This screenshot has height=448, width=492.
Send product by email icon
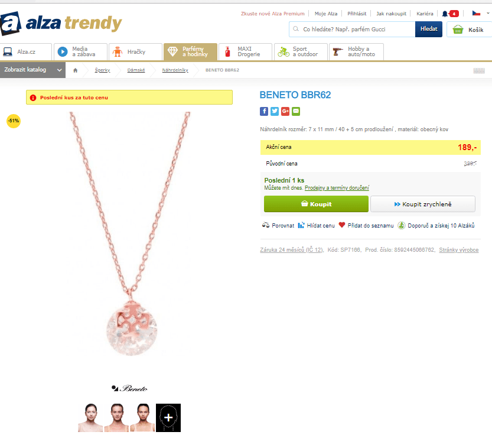(296, 111)
